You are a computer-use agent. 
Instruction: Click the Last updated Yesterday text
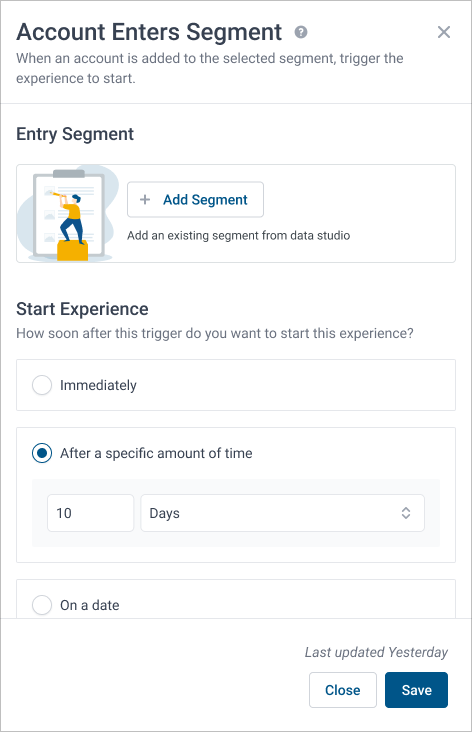tap(376, 652)
